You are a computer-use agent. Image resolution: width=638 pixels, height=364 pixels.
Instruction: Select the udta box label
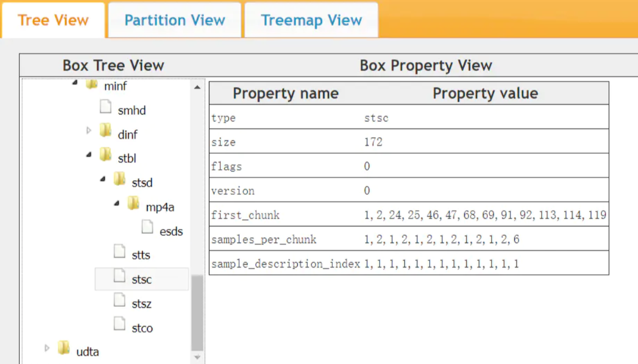point(87,352)
